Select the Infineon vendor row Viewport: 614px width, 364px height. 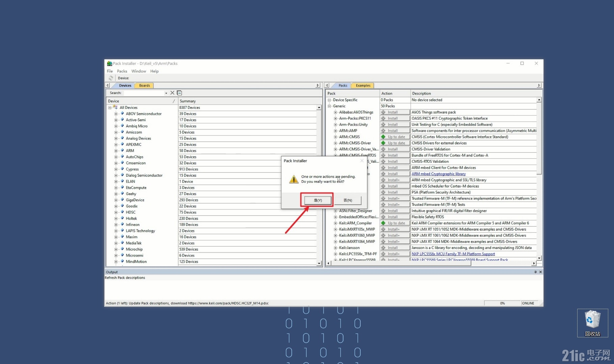133,225
